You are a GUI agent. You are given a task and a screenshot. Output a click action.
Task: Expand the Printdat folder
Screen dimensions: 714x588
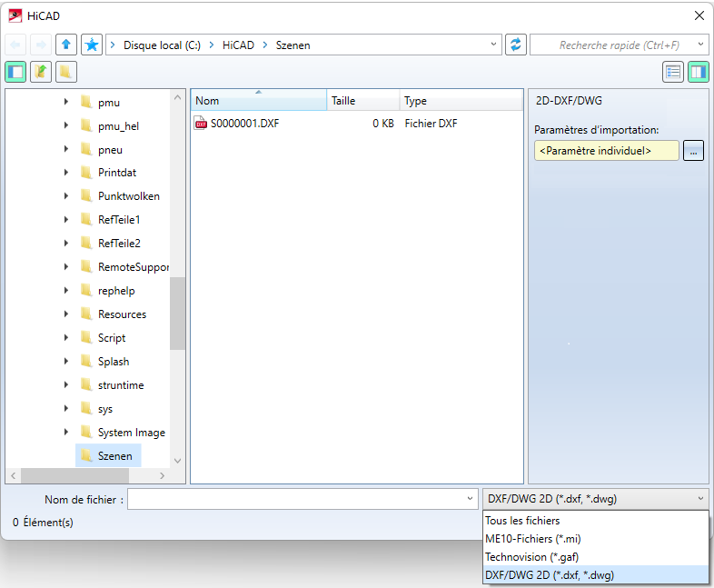[66, 173]
